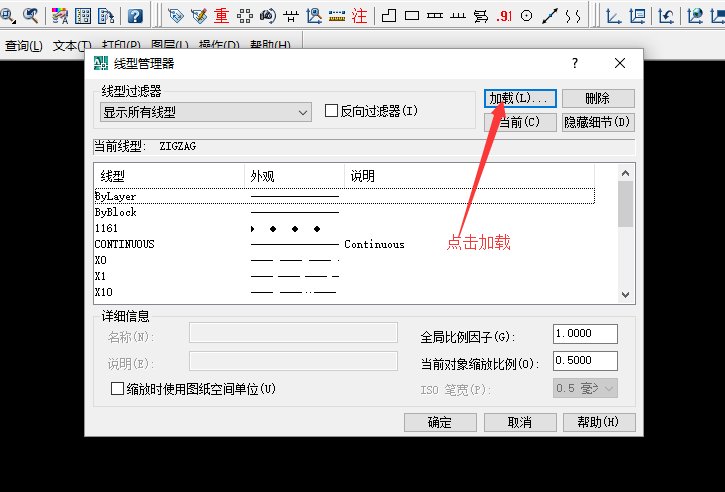Click the binoculars find icon
This screenshot has height=492, width=725.
(x=268, y=16)
